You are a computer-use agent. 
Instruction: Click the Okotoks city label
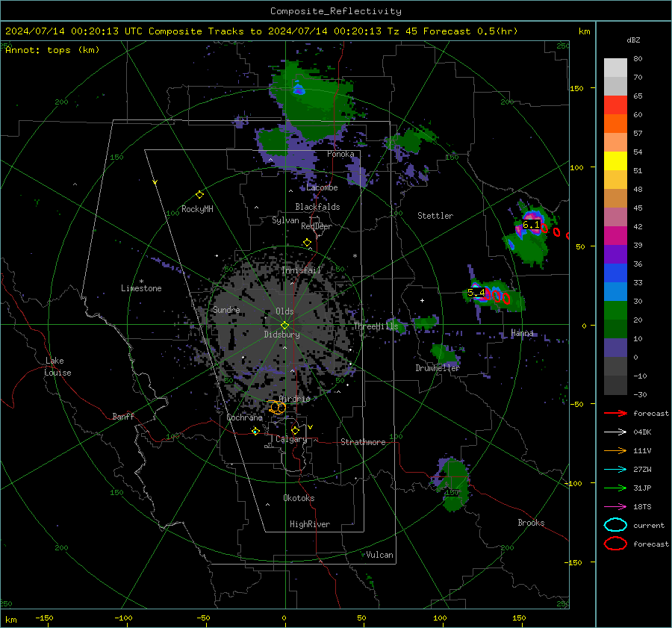point(299,499)
